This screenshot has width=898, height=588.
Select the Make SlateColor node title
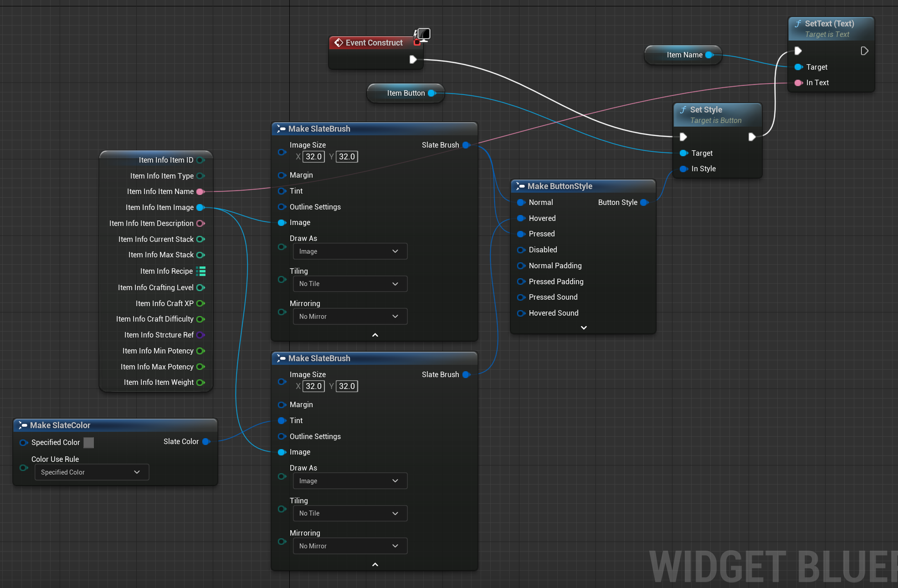tap(60, 425)
